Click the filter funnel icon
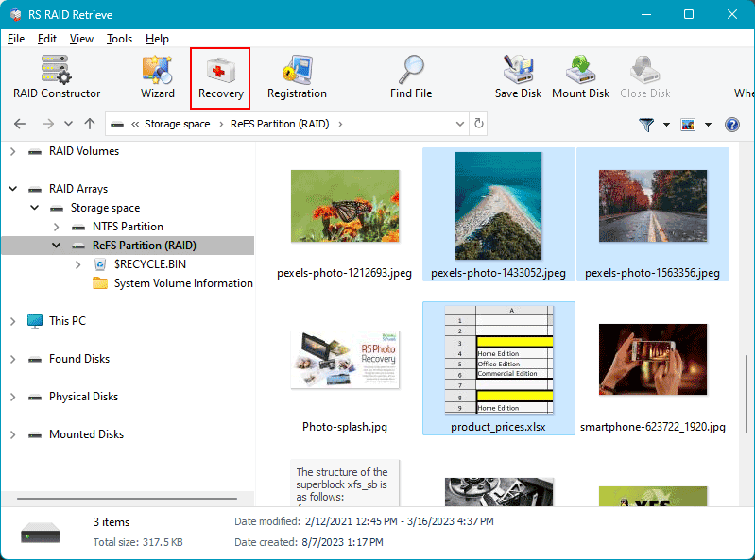Viewport: 755px width, 560px height. click(x=646, y=125)
